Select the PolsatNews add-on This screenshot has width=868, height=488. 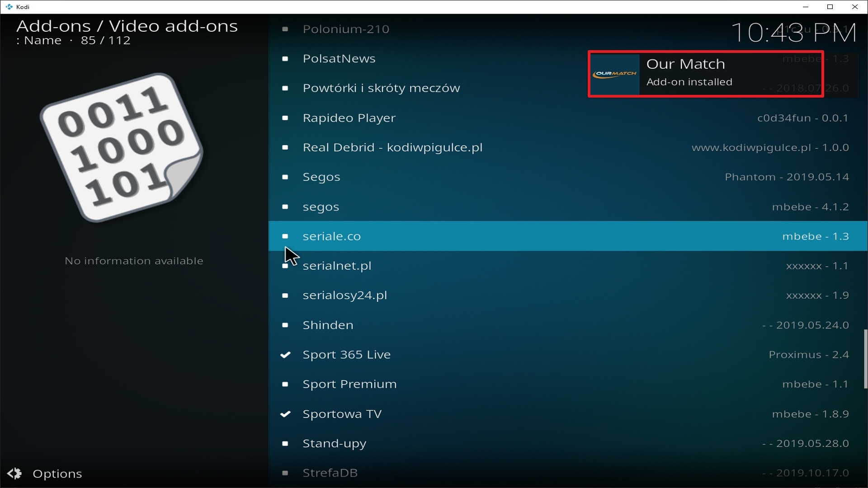coord(568,59)
